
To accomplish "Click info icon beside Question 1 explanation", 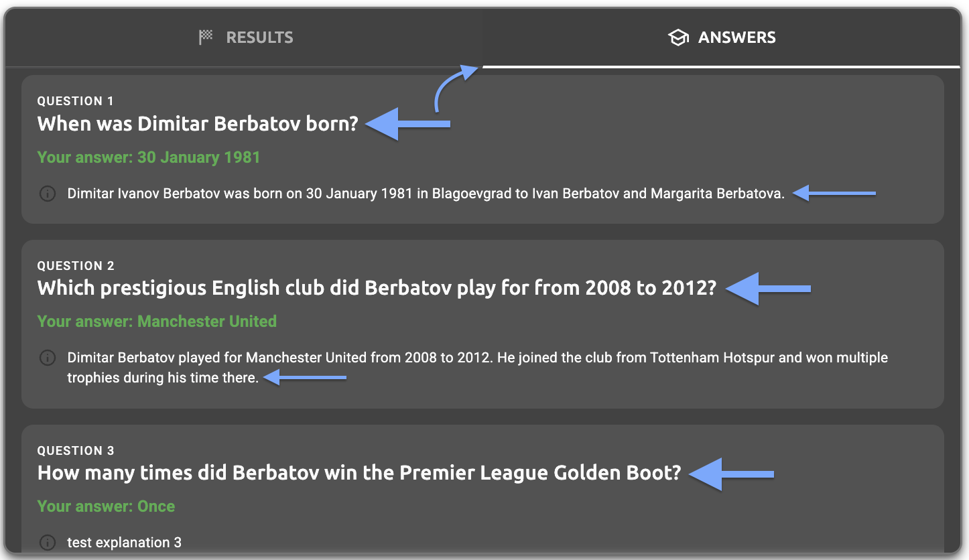I will coord(48,194).
